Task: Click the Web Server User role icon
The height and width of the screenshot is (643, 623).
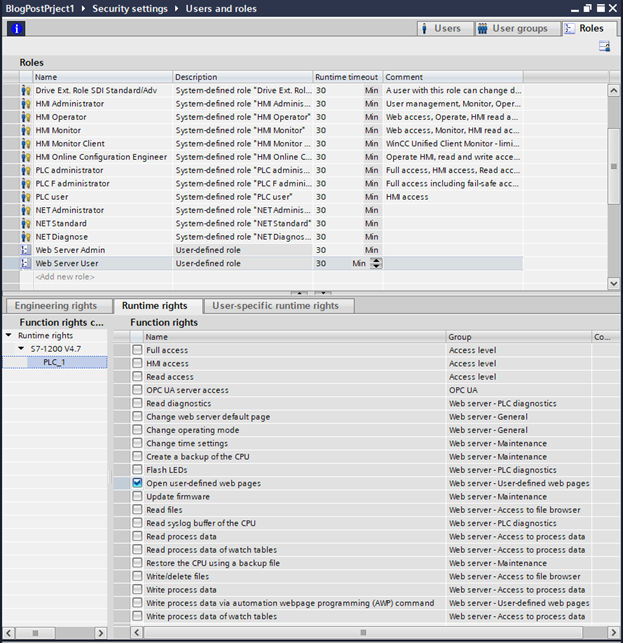Action: click(x=25, y=263)
